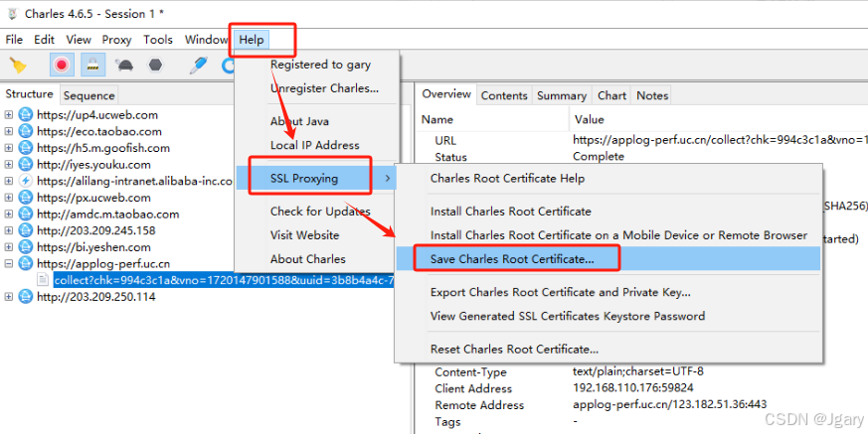Image resolution: width=868 pixels, height=434 pixels.
Task: Open the Proxy menu
Action: [x=116, y=40]
